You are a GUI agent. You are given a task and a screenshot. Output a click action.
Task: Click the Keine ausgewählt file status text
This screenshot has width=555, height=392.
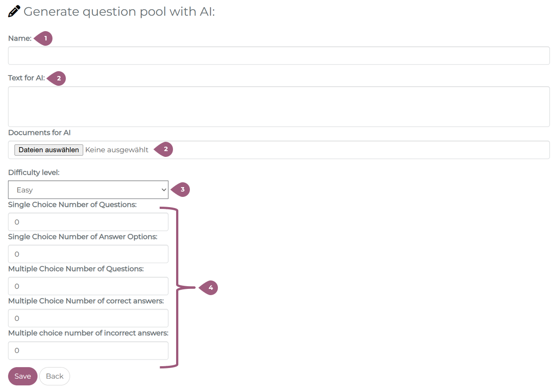tap(117, 150)
